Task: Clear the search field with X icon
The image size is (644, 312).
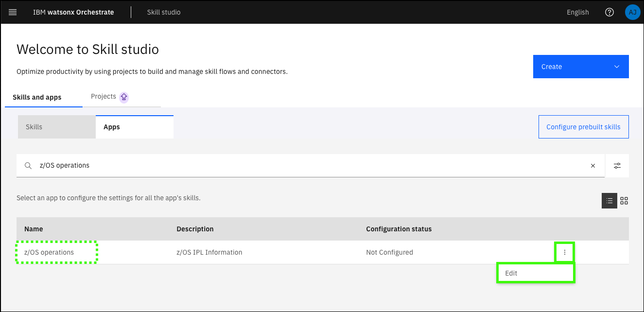Action: pyautogui.click(x=592, y=166)
